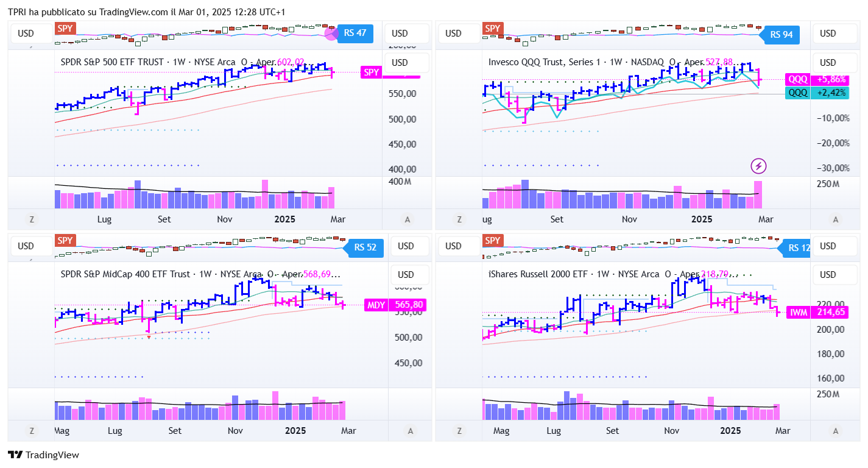The height and width of the screenshot is (468, 868).
Task: Click the TradingView logo at bottom left
Action: [x=43, y=455]
